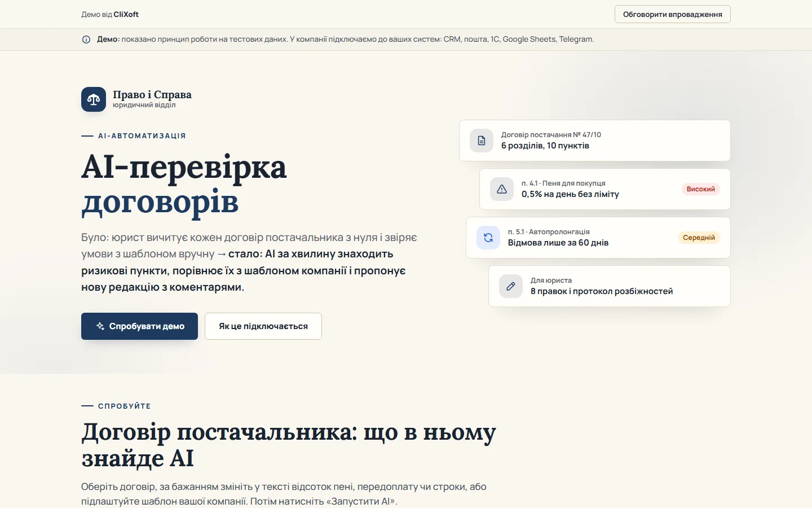
Task: Click the Середній risk badge
Action: pos(699,238)
